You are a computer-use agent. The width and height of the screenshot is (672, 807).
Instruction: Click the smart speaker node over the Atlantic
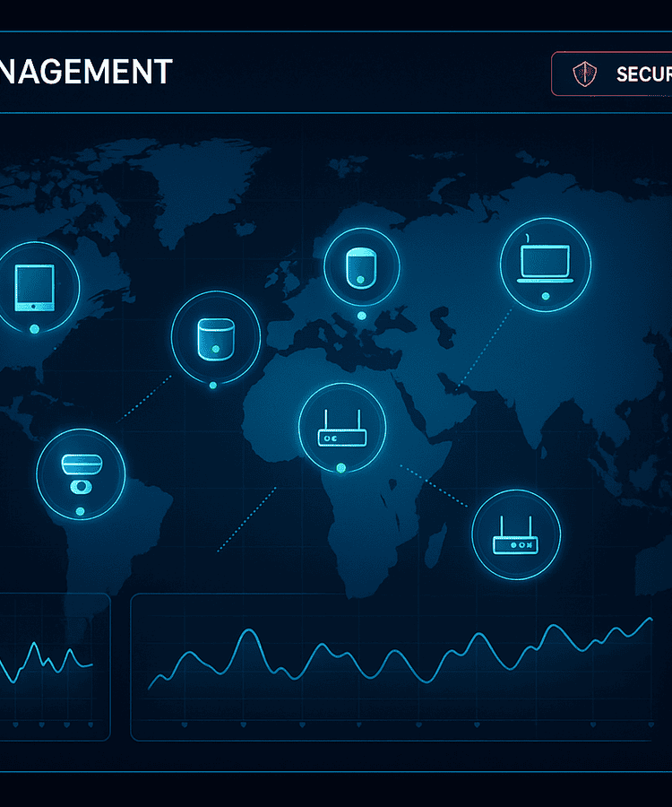point(214,336)
